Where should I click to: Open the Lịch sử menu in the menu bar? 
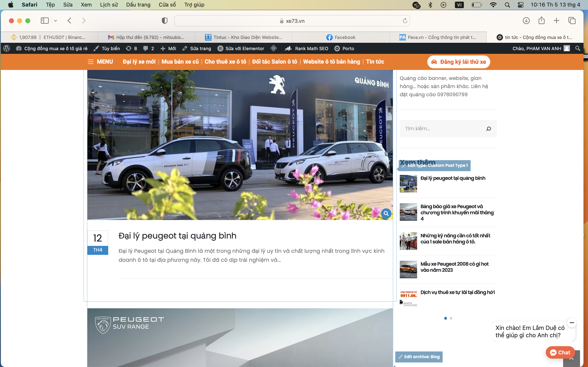click(x=109, y=5)
